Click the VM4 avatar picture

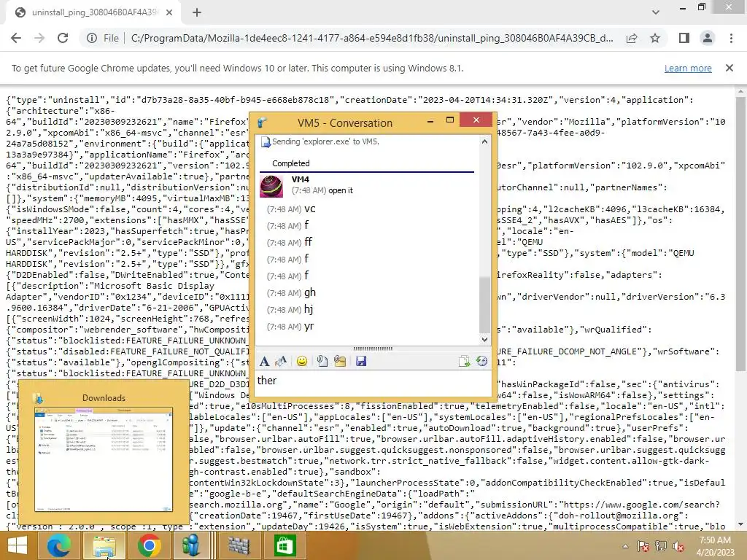click(x=271, y=186)
